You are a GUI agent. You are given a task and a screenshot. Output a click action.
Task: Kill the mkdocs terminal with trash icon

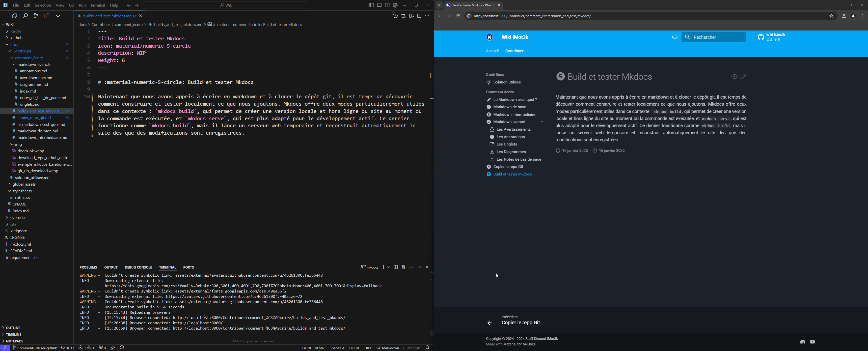403,267
